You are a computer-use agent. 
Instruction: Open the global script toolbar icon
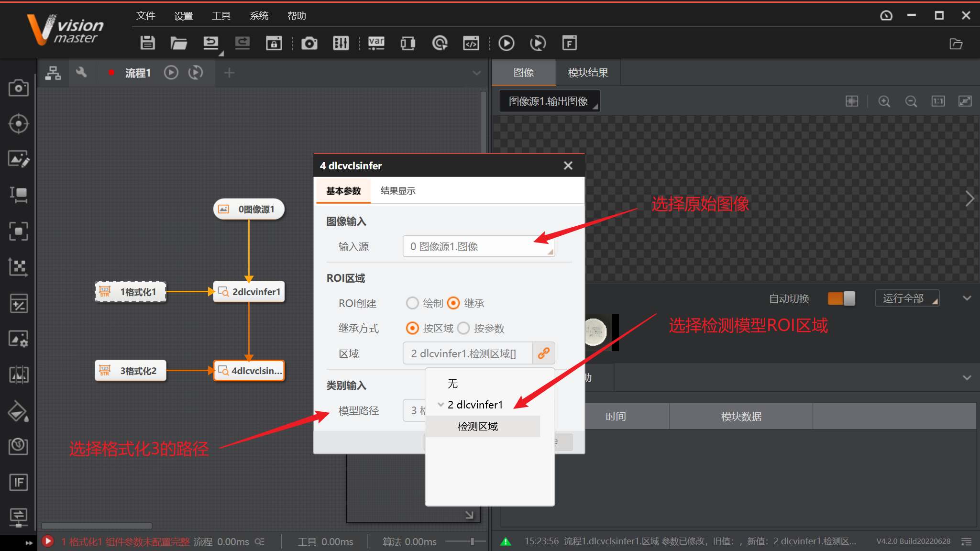pos(471,43)
